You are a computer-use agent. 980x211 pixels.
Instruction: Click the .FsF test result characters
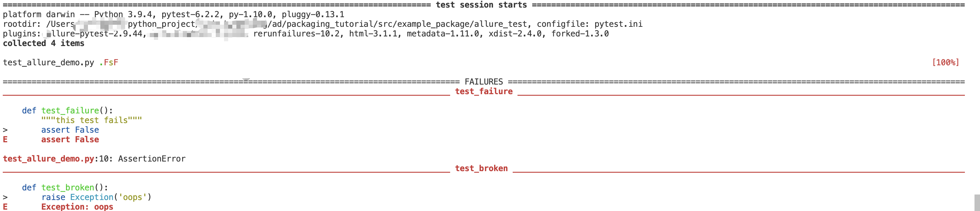[x=109, y=62]
